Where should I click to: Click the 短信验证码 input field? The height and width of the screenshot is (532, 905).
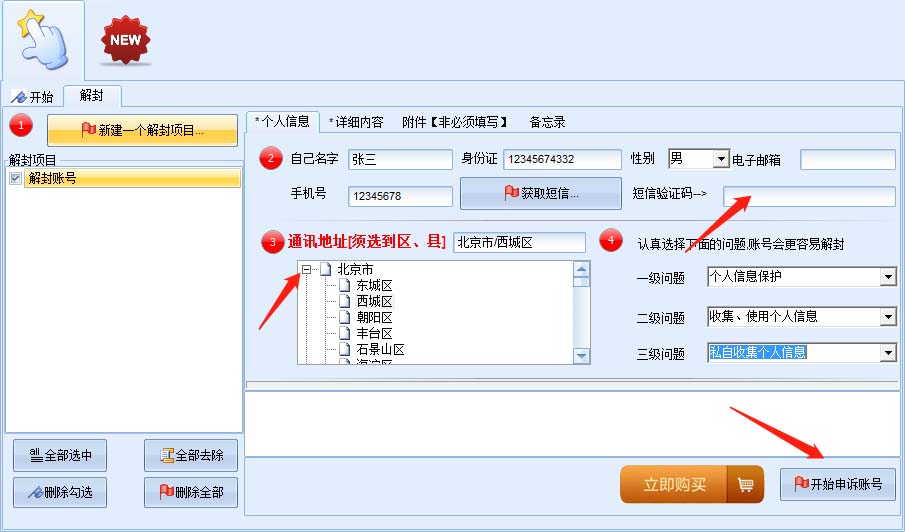coord(809,196)
